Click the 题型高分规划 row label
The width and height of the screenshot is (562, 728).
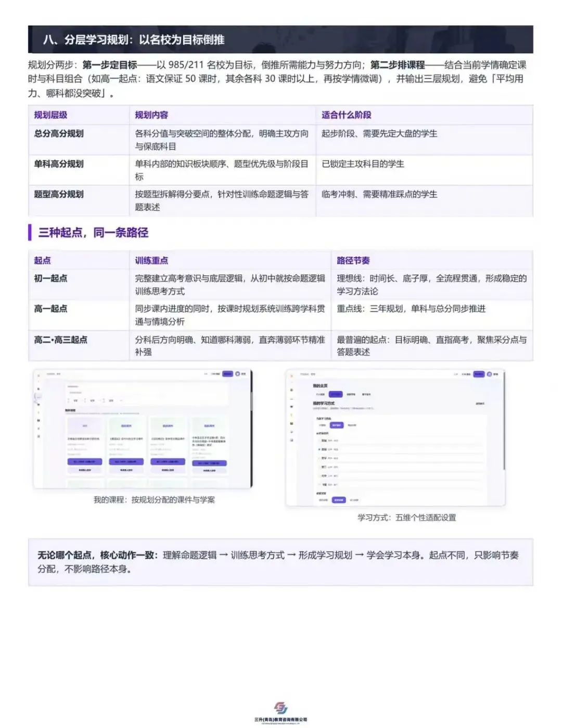point(59,194)
